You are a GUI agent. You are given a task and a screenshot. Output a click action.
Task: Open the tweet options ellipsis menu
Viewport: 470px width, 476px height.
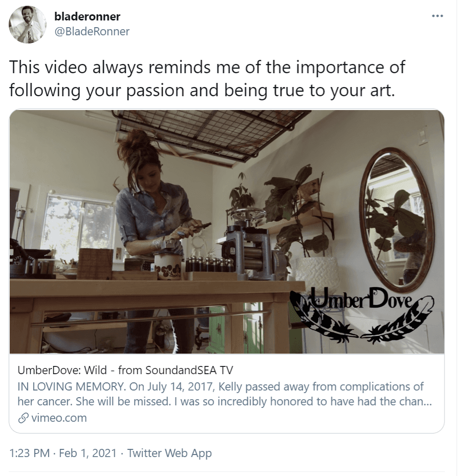[x=438, y=15]
